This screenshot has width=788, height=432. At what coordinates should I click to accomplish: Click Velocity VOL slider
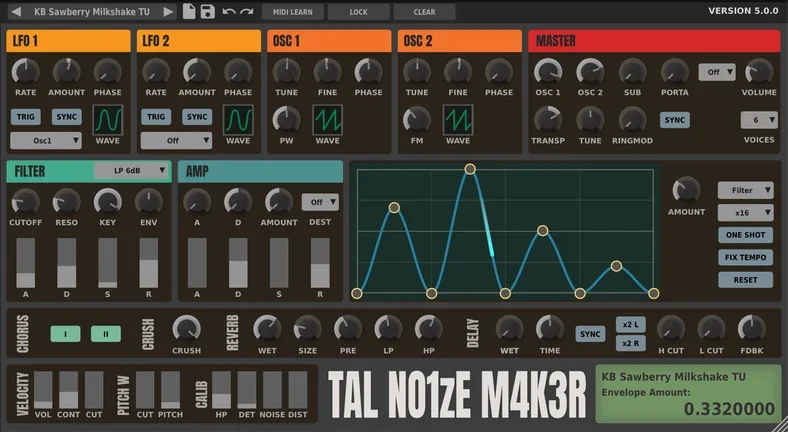point(43,390)
